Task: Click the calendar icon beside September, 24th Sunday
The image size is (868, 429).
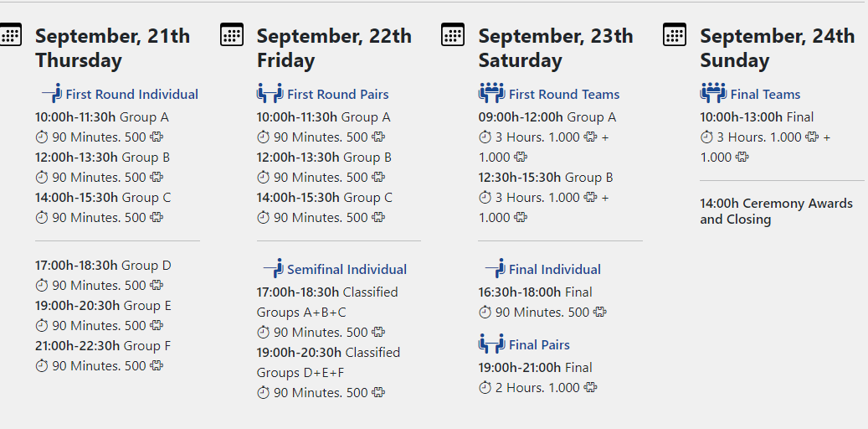Action: coord(675,35)
